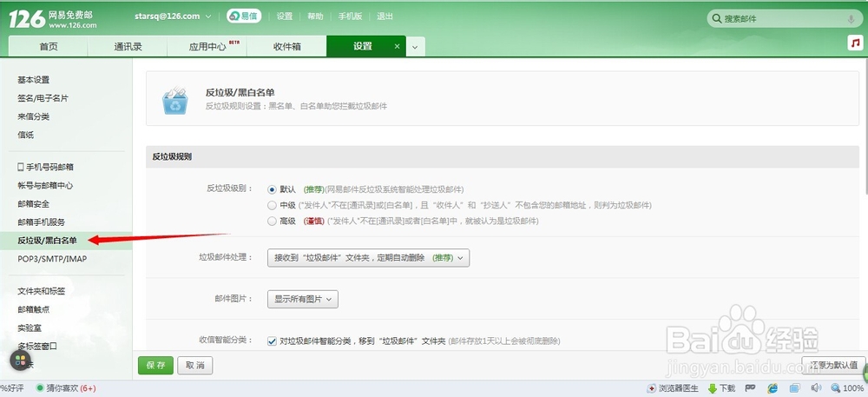Screen dimensions: 868x397
Task: Click 猜你喜欢 (6+) in status bar
Action: 66,388
